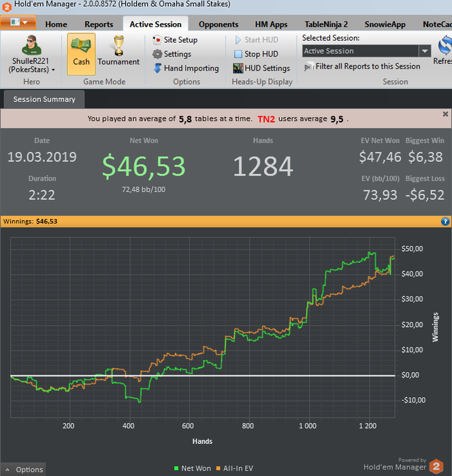The height and width of the screenshot is (476, 452).
Task: Open Hand Importing options
Action: (186, 68)
